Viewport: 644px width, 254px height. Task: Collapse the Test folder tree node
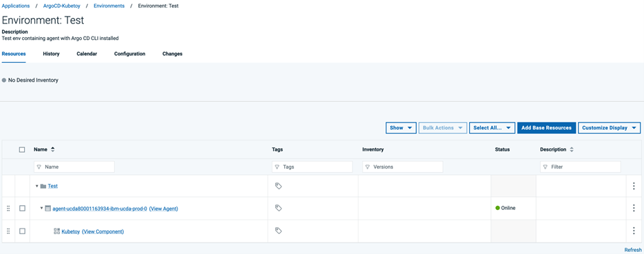point(36,186)
